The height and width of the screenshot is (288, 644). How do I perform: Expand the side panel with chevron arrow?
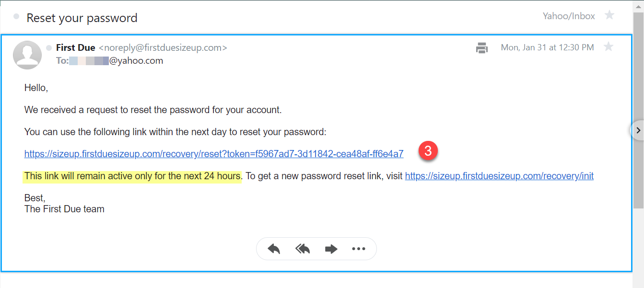point(638,130)
